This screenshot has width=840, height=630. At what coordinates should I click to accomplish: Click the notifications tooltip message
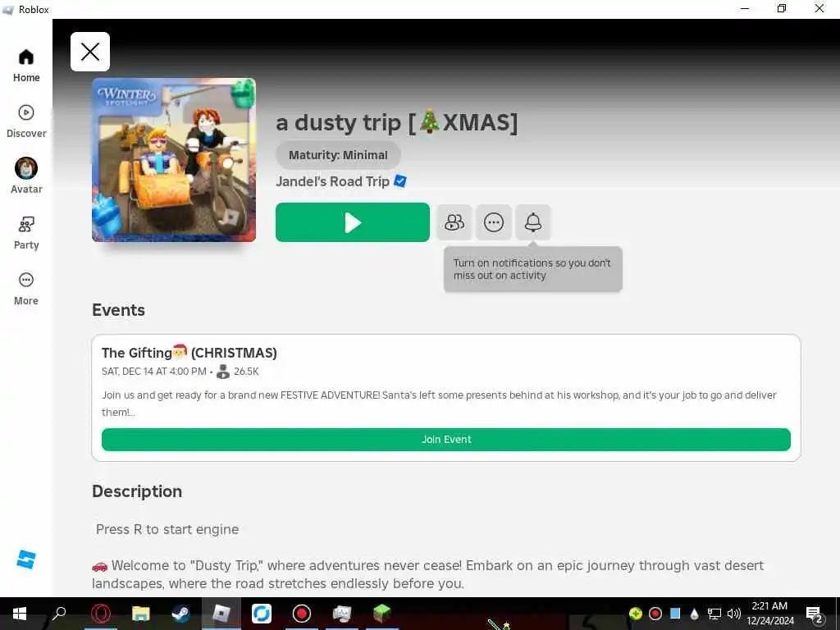click(x=533, y=269)
